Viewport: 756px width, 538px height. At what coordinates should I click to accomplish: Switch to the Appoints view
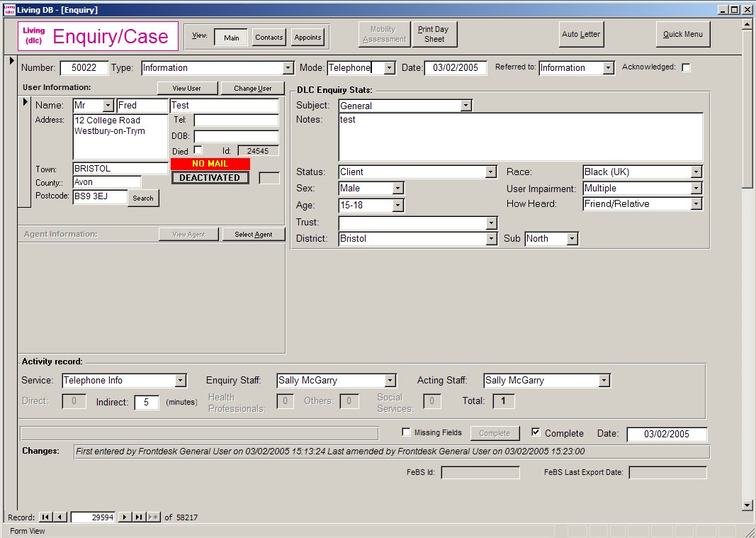[308, 38]
